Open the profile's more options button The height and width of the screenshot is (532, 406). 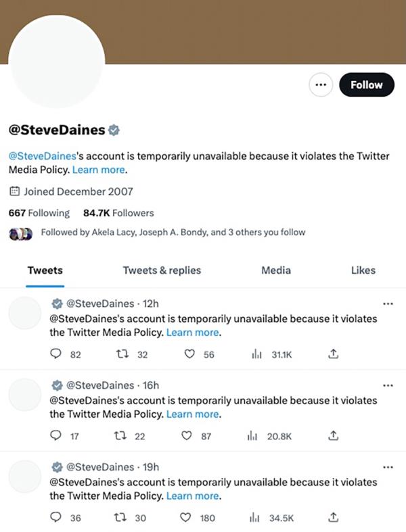click(x=320, y=85)
